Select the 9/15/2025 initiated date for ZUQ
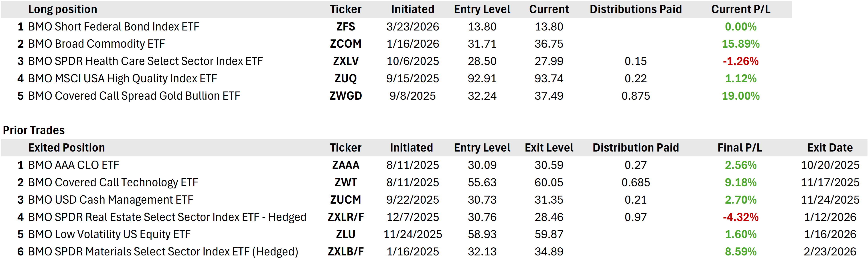 click(412, 79)
